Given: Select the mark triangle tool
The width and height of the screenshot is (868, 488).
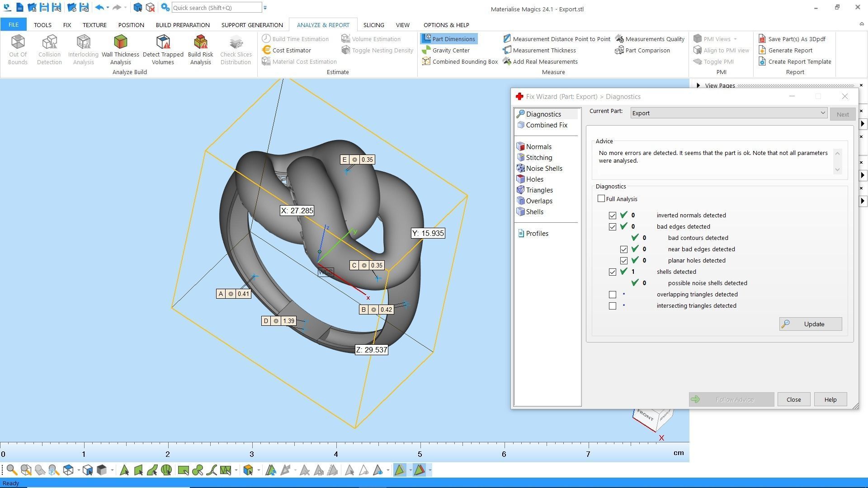Looking at the screenshot, I should (124, 470).
